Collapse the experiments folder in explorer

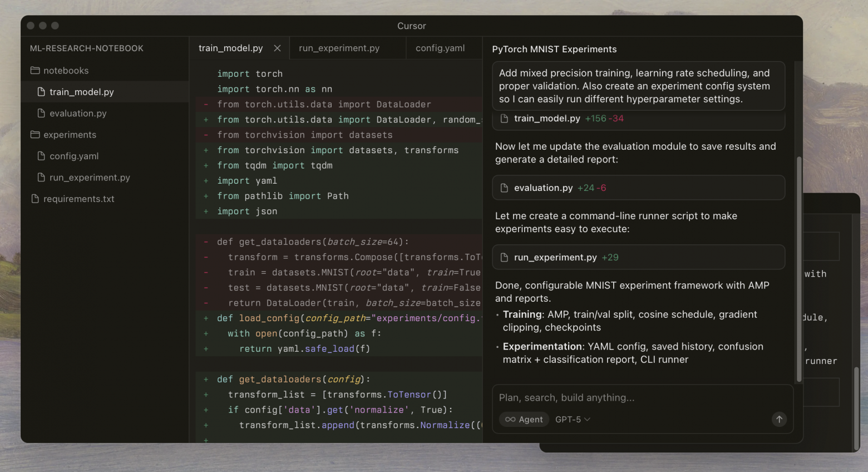(70, 135)
